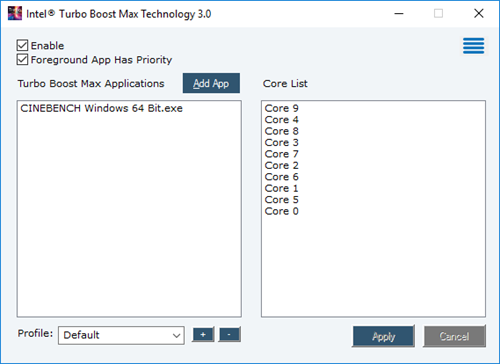
Task: Click the Cancel button
Action: [454, 336]
